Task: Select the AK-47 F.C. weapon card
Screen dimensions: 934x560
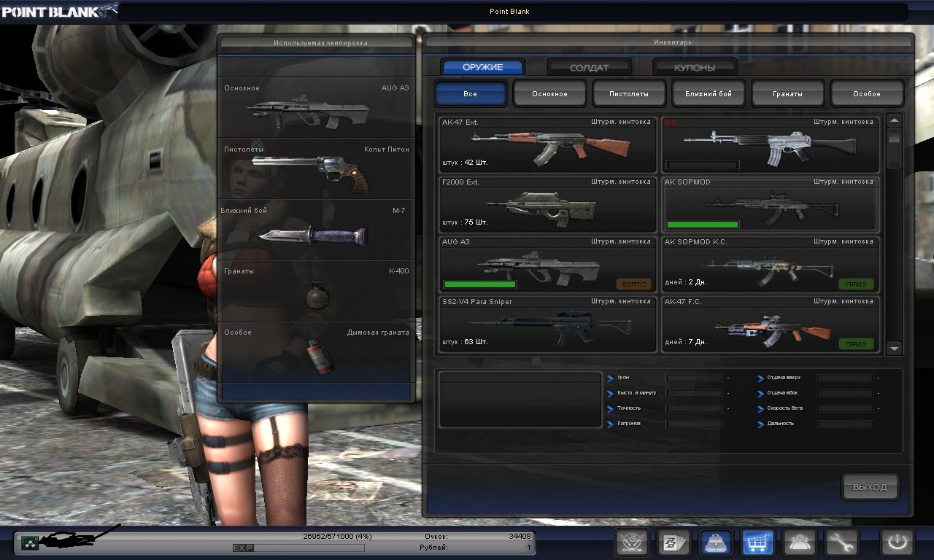Action: pos(770,324)
